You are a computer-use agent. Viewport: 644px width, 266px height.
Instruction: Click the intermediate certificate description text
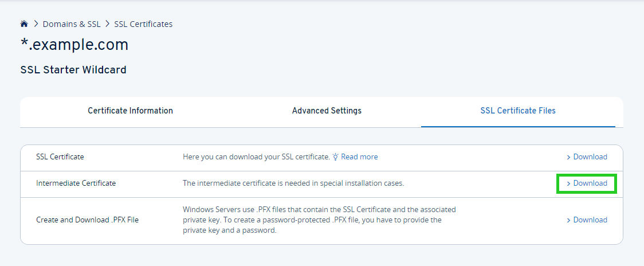point(293,183)
